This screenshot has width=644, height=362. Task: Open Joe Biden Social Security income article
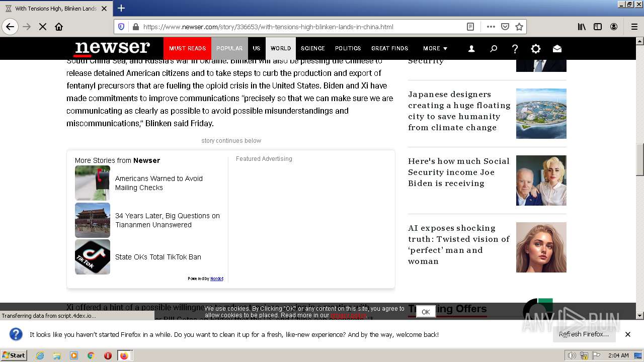(459, 172)
